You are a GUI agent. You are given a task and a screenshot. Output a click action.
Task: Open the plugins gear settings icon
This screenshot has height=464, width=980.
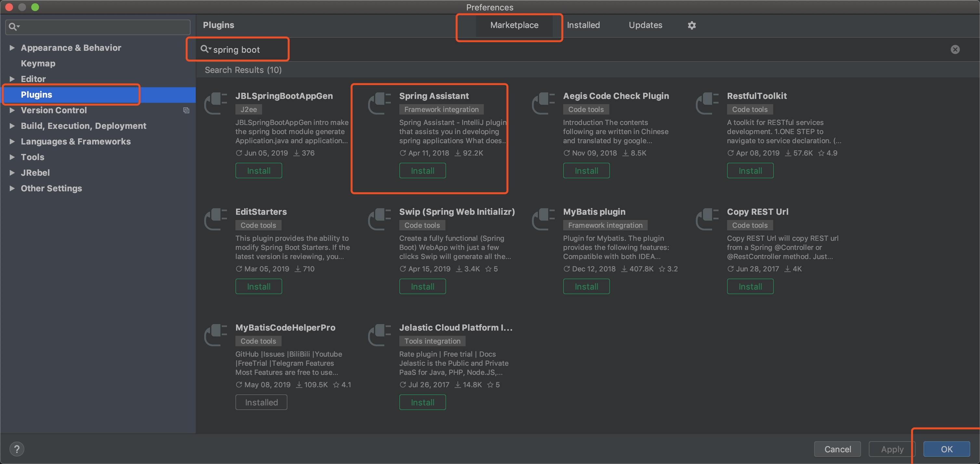coord(692,25)
